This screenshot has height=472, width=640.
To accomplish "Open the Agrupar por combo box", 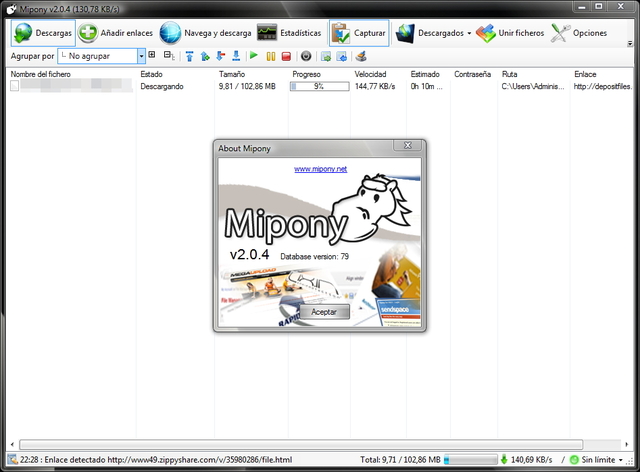I will tap(101, 56).
